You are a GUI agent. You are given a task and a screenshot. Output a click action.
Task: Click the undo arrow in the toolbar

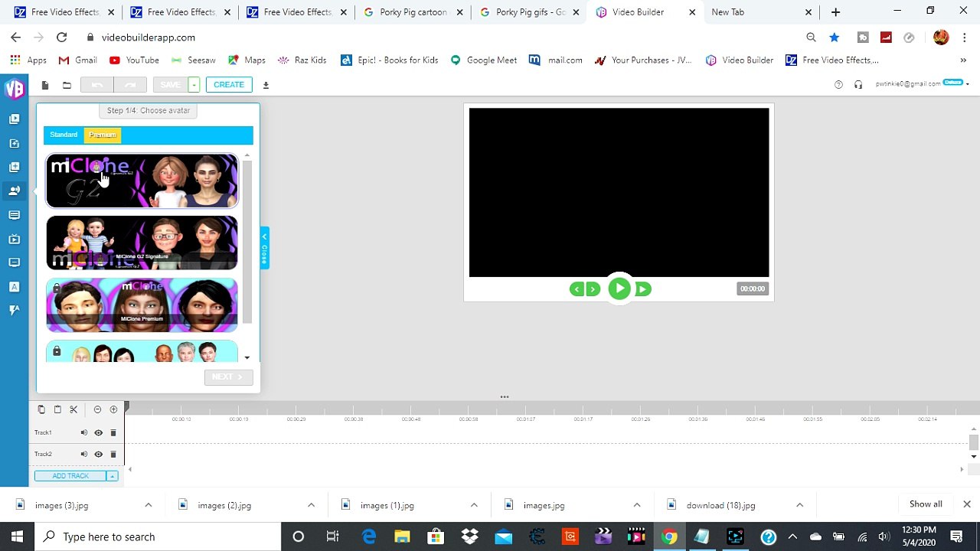point(97,85)
